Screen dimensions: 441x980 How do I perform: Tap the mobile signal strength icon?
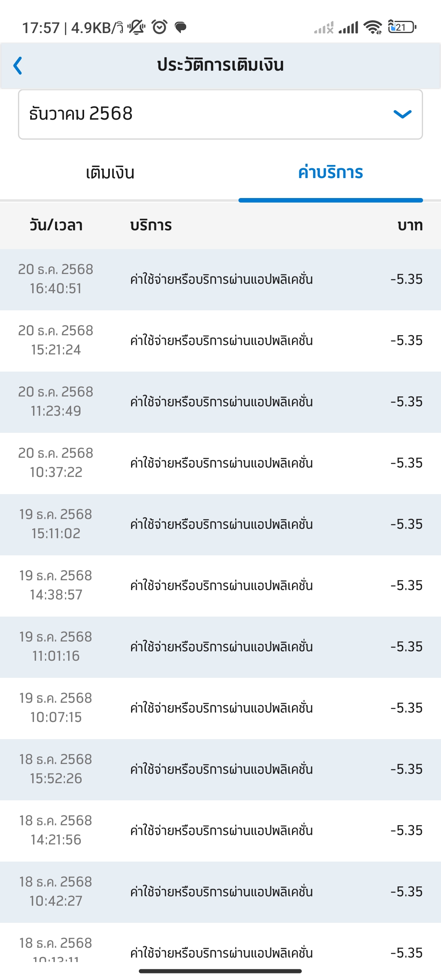[348, 27]
